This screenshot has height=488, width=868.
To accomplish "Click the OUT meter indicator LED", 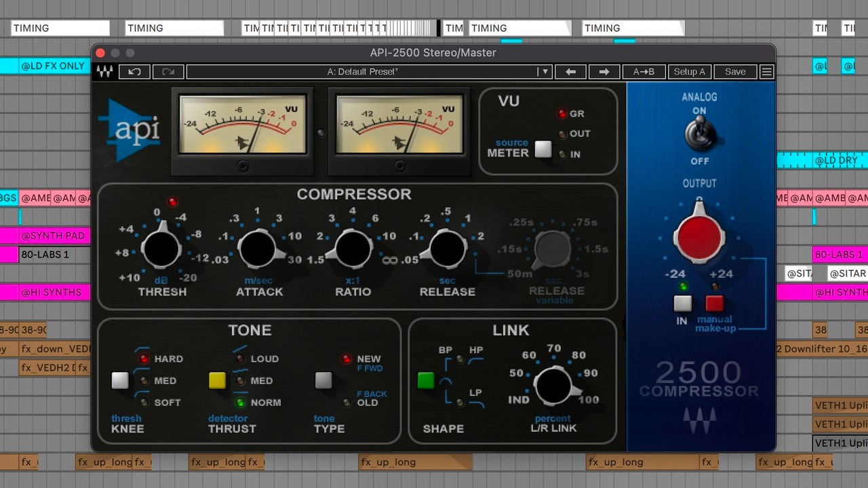I will [x=562, y=134].
